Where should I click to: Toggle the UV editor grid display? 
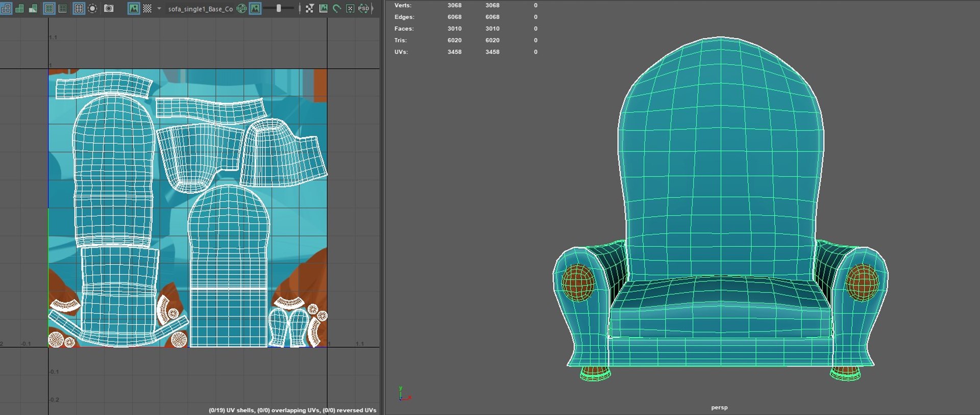click(x=79, y=9)
